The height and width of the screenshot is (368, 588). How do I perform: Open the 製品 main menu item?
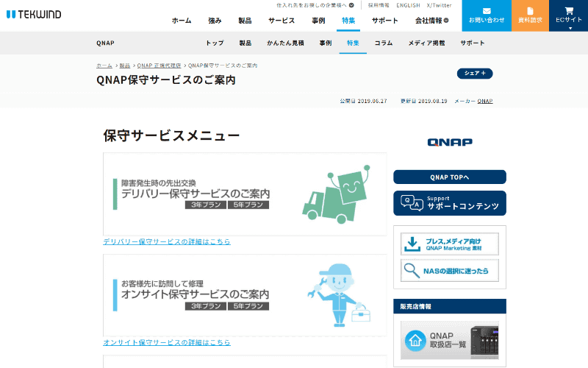coord(245,21)
